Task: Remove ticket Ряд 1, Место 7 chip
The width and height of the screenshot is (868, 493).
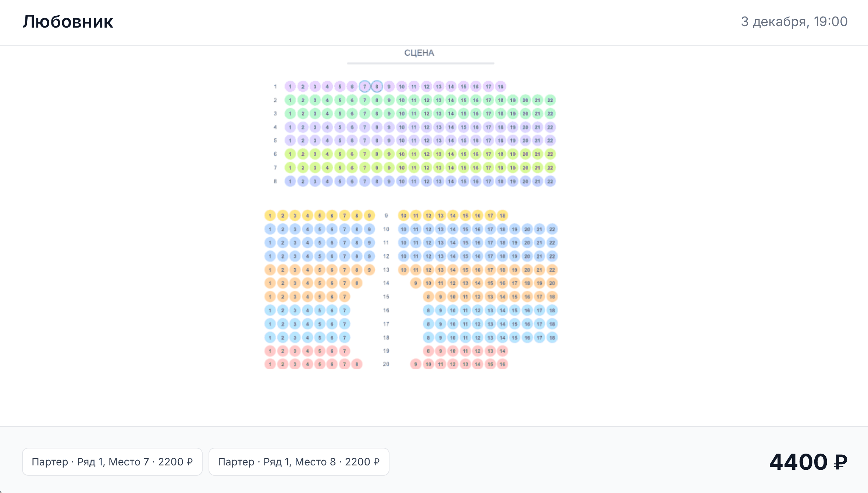Action: pyautogui.click(x=112, y=462)
